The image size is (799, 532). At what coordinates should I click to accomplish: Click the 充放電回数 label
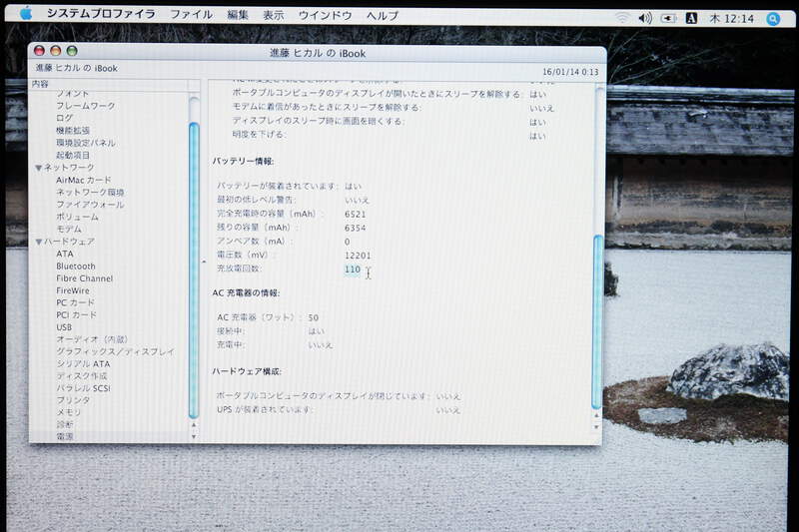coord(239,268)
